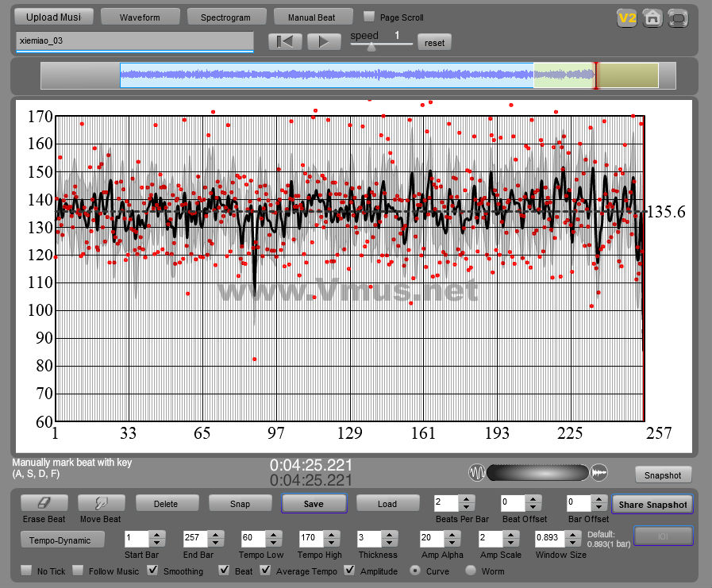Enable the Follow Music checkbox
The width and height of the screenshot is (712, 588).
coord(78,571)
